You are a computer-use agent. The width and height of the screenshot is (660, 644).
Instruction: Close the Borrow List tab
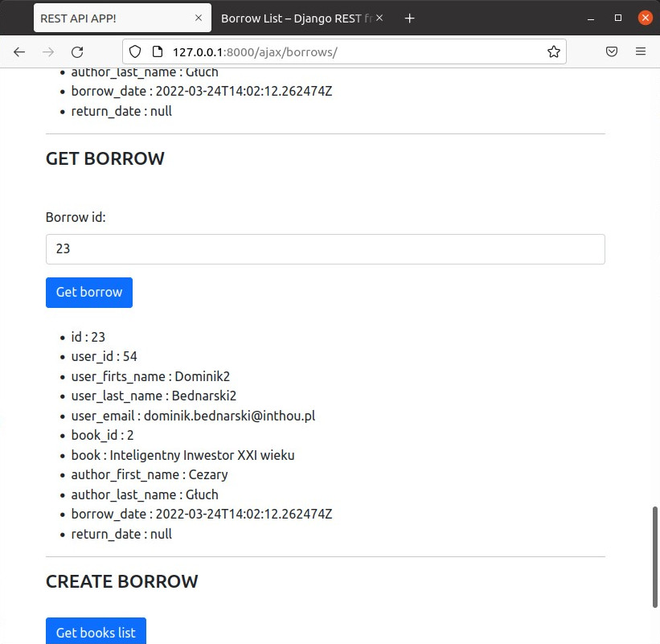point(379,18)
